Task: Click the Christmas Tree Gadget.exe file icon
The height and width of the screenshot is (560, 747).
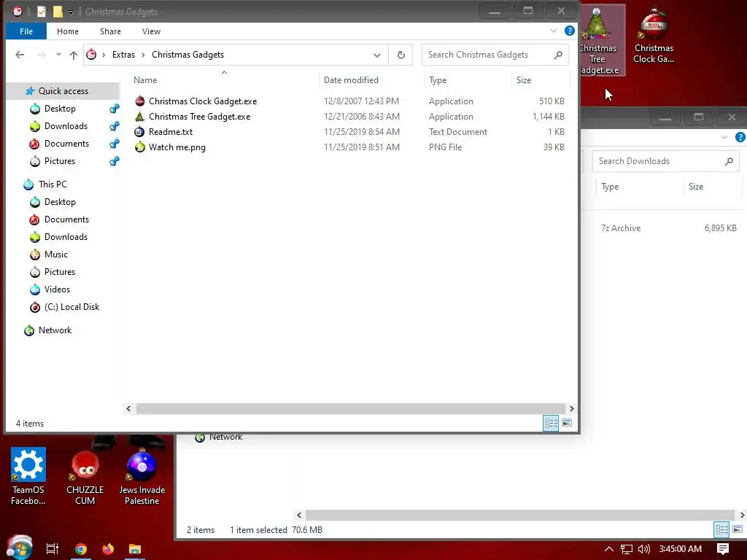Action: pos(139,116)
